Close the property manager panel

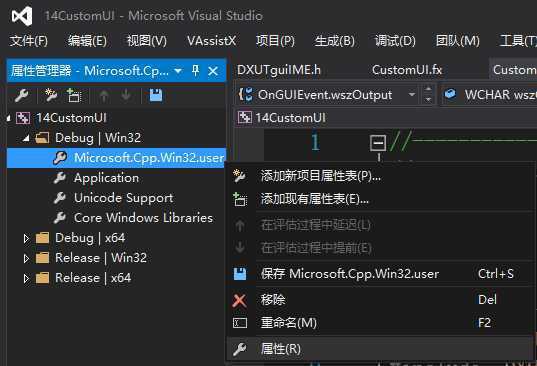pyautogui.click(x=213, y=71)
